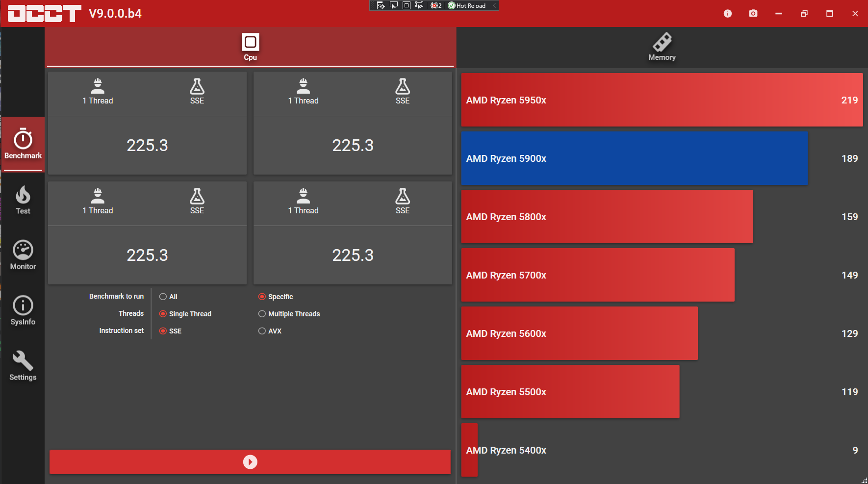Click the blue AMD Ryzen 5900x bar
This screenshot has height=484, width=868.
(634, 158)
